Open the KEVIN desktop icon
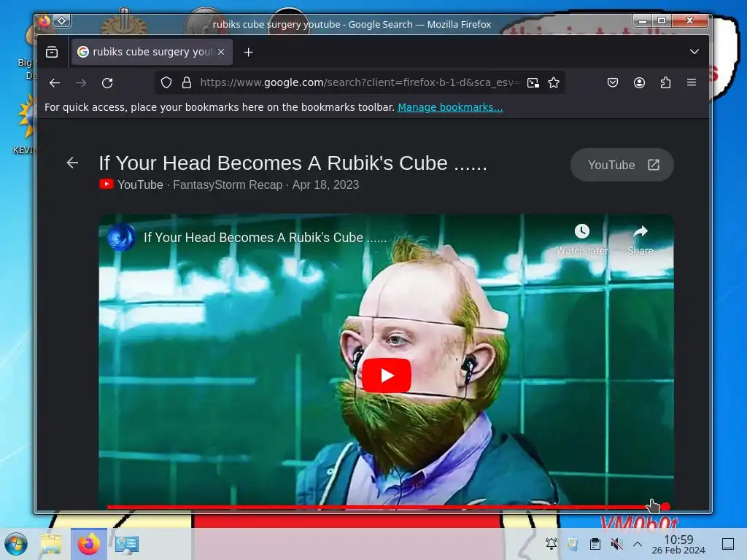Screen dimensions: 747x560 coord(26,124)
